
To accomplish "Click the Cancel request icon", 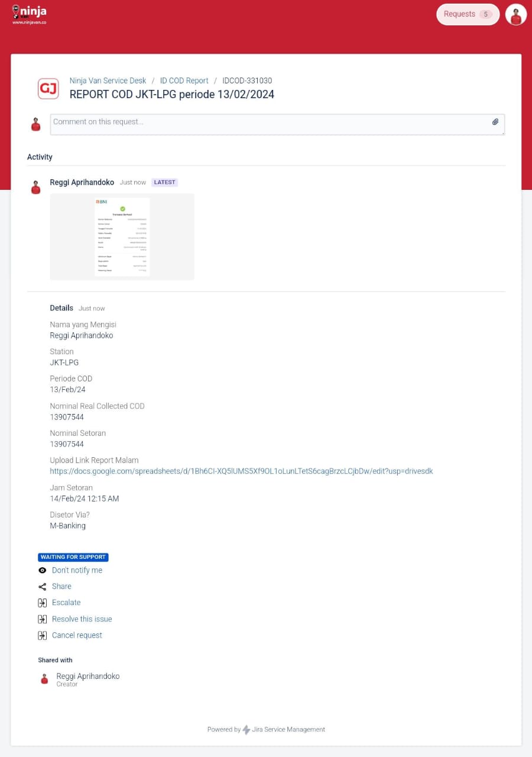I will point(42,635).
